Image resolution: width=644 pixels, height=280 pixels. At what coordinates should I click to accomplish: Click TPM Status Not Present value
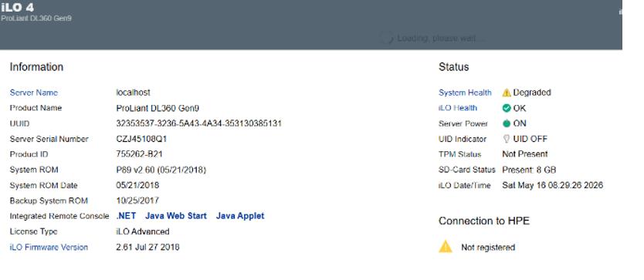(525, 154)
